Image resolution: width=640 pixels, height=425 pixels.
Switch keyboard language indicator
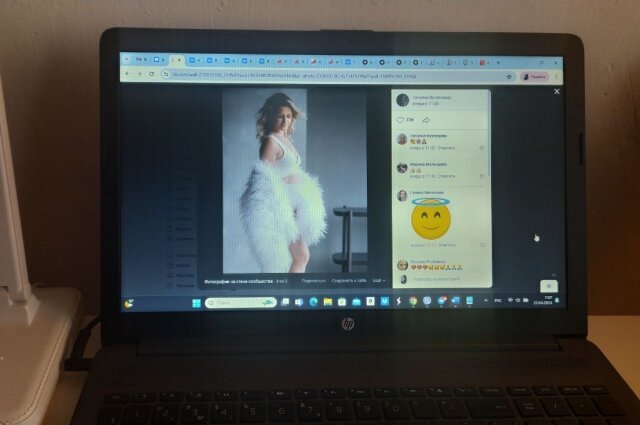[x=498, y=300]
